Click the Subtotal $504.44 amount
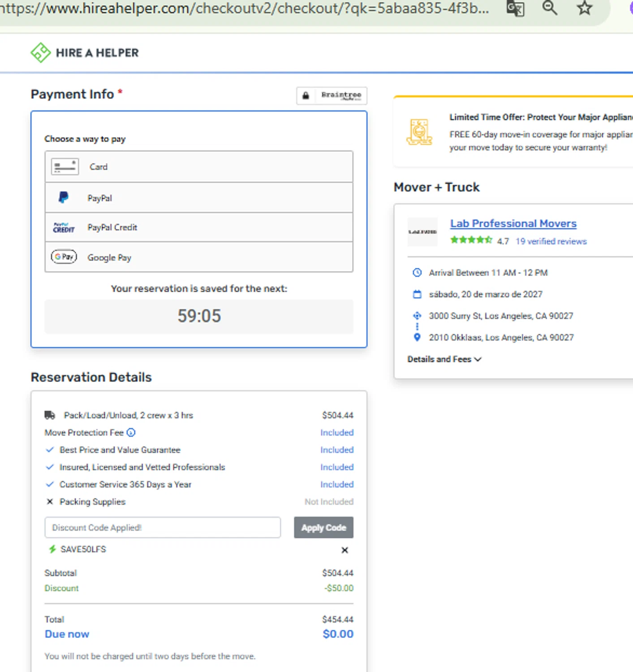 coord(338,573)
